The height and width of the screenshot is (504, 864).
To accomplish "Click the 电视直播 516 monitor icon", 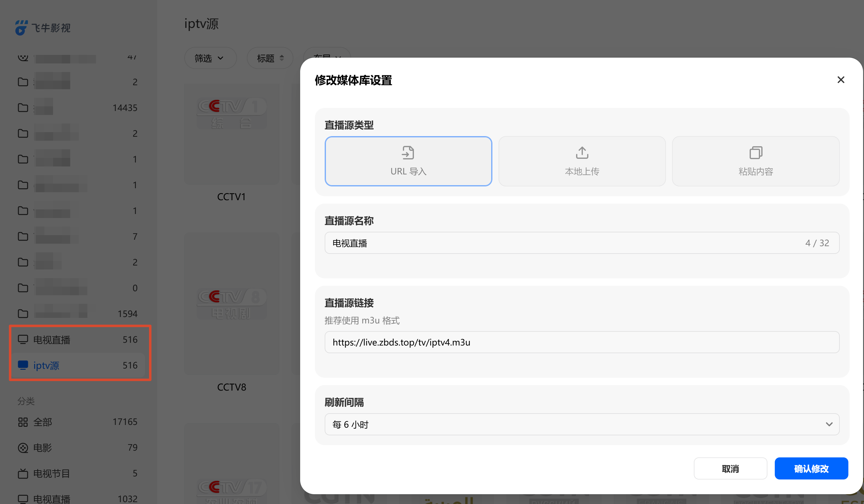I will click(23, 339).
